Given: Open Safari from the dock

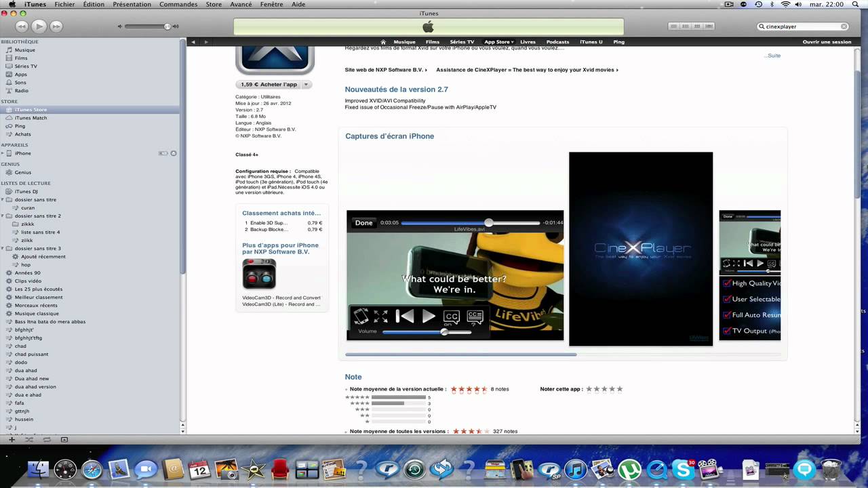Looking at the screenshot, I should pyautogui.click(x=92, y=469).
